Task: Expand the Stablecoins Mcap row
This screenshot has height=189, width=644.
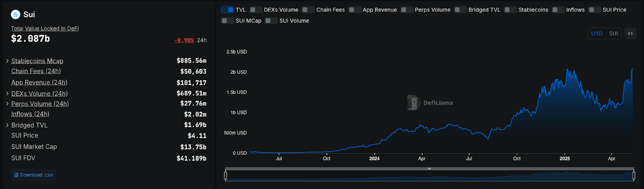Action: (x=7, y=61)
